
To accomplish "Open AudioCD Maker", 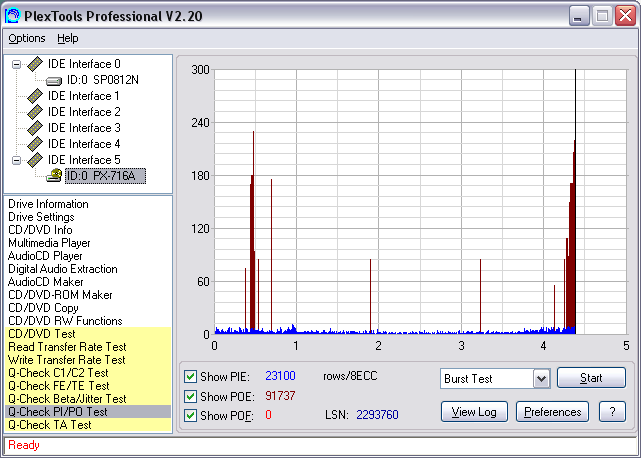I will click(45, 282).
